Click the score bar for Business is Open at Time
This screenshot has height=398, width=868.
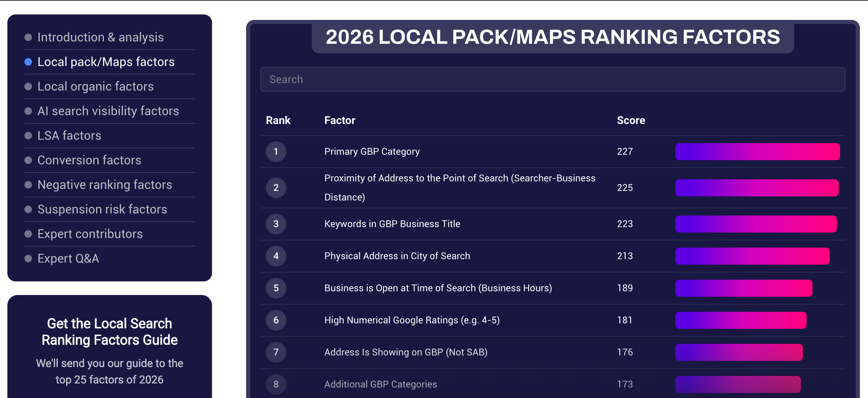click(x=744, y=288)
